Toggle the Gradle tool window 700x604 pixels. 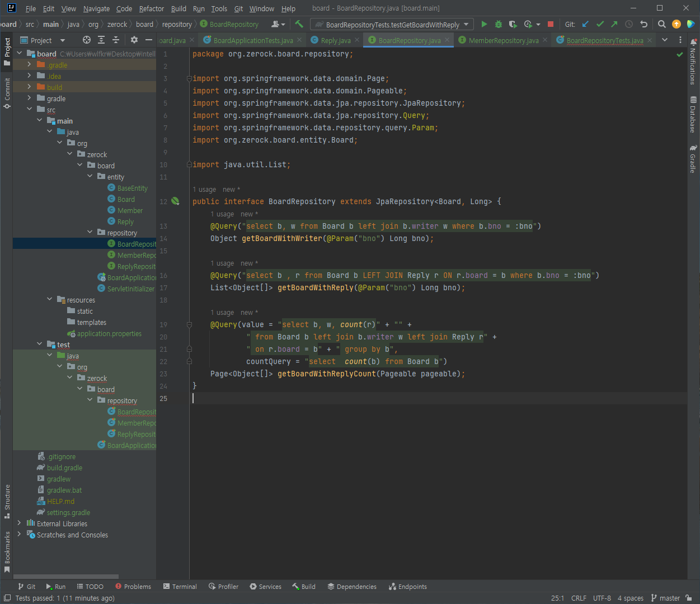693,159
